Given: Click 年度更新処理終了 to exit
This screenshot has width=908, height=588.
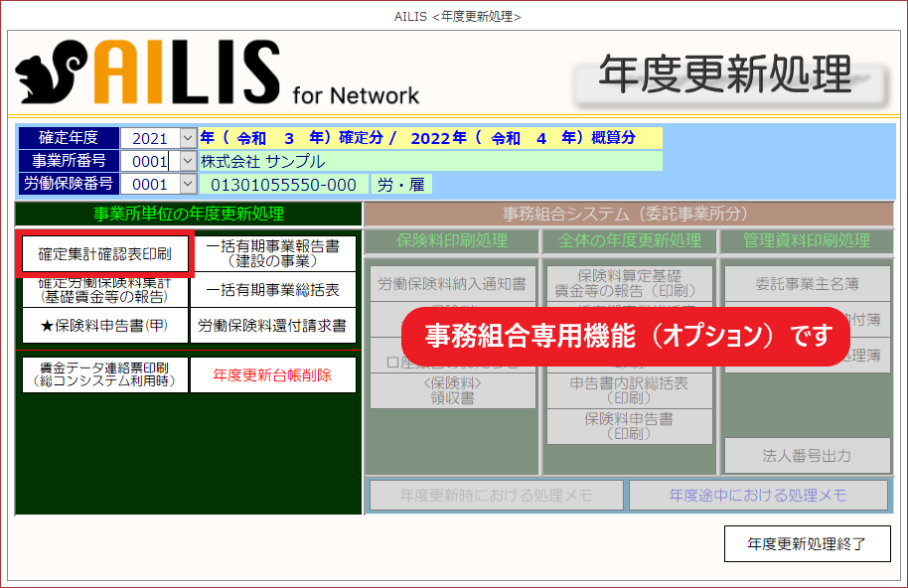Looking at the screenshot, I should point(807,543).
